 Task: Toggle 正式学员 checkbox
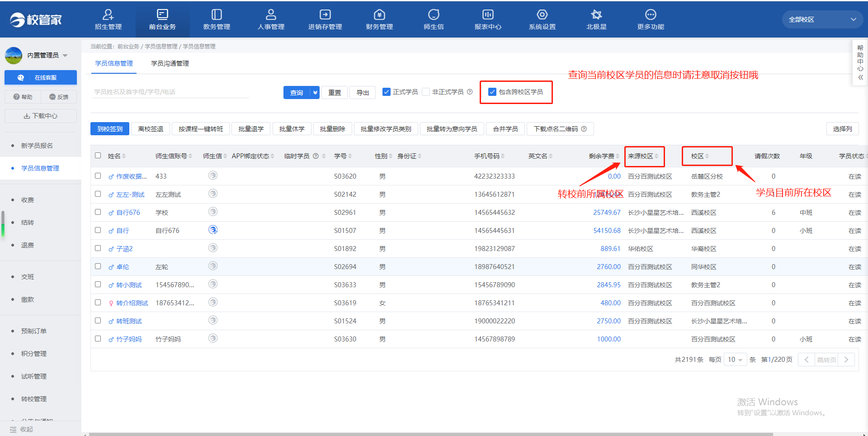(x=387, y=92)
